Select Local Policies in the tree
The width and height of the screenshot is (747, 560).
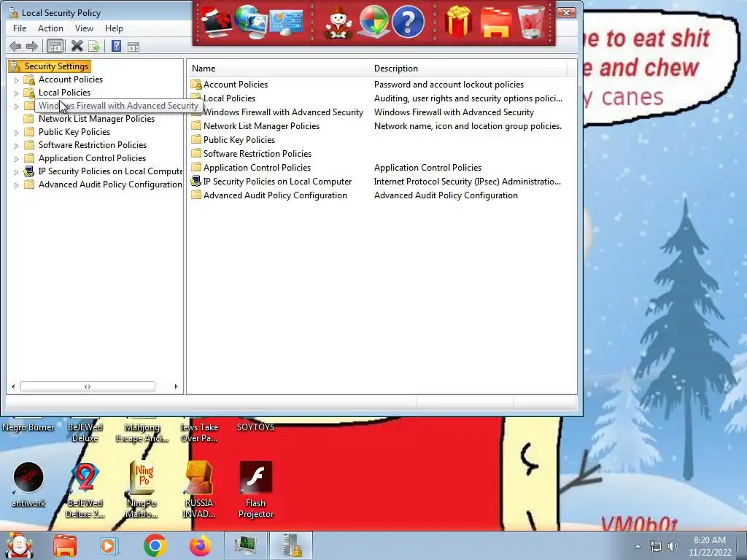click(64, 93)
